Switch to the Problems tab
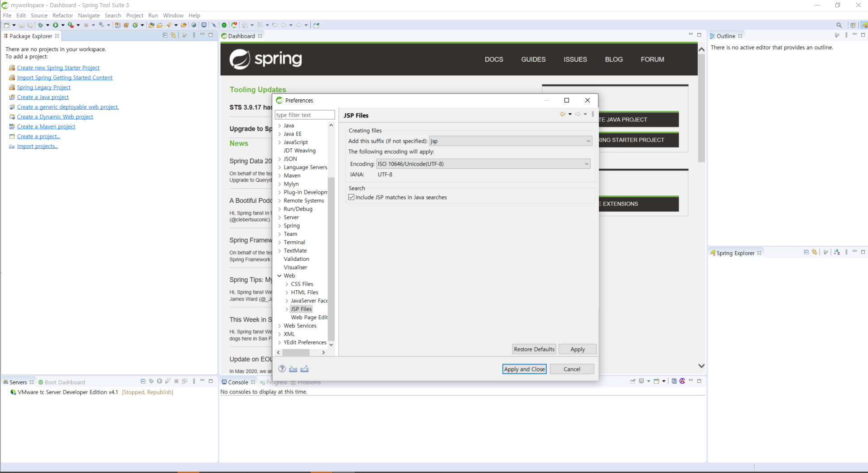The height and width of the screenshot is (473, 868). click(x=306, y=382)
